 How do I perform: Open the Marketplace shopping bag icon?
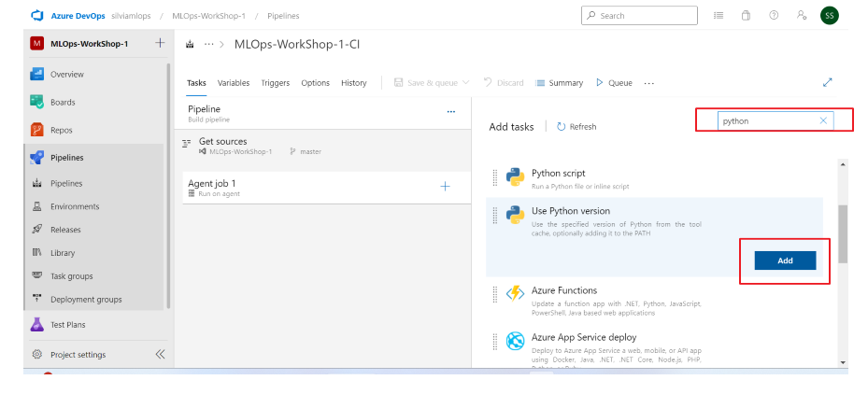coord(746,16)
